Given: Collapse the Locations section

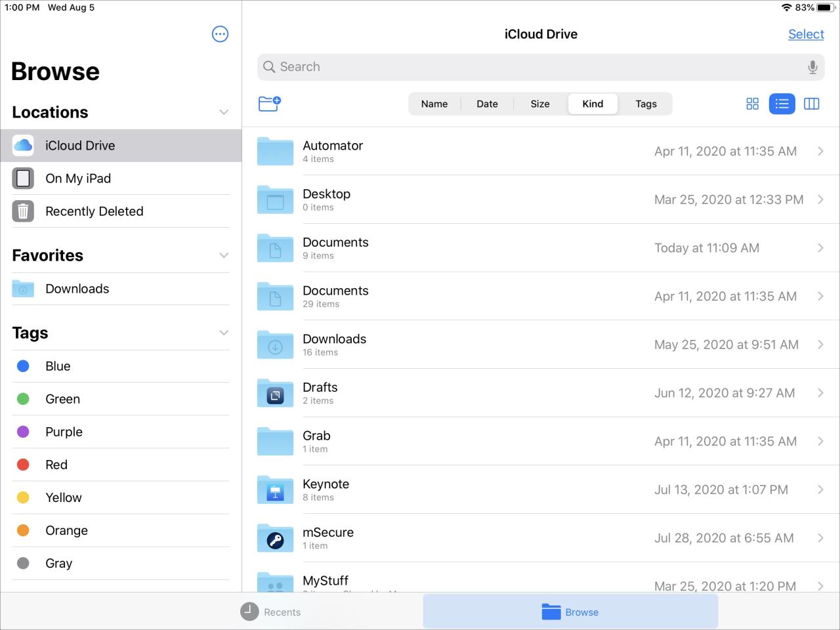Looking at the screenshot, I should [224, 112].
